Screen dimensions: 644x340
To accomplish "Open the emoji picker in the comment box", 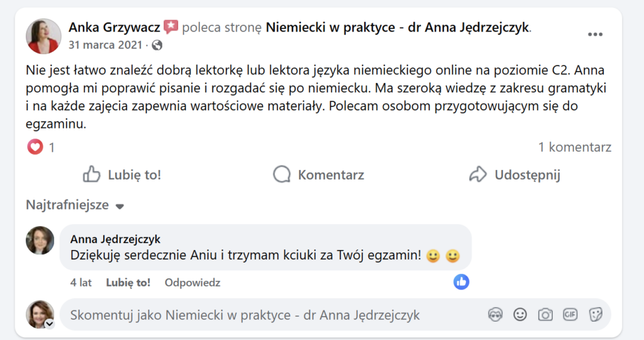I will pos(520,315).
